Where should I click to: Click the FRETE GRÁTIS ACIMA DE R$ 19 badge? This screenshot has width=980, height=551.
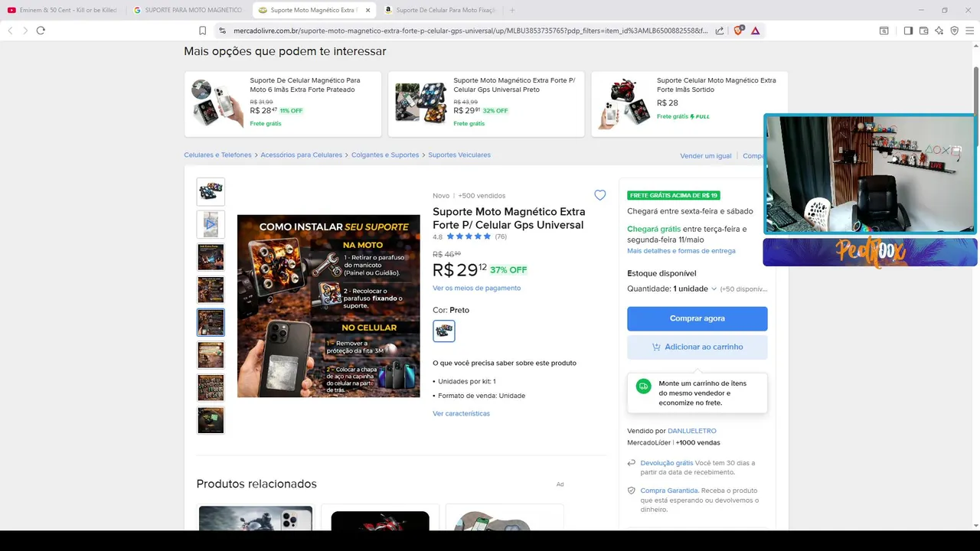point(674,195)
